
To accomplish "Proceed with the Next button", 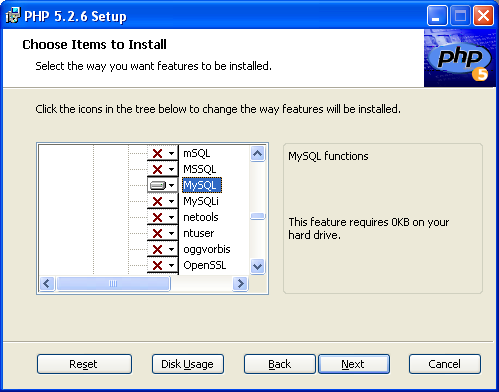I will tap(354, 364).
